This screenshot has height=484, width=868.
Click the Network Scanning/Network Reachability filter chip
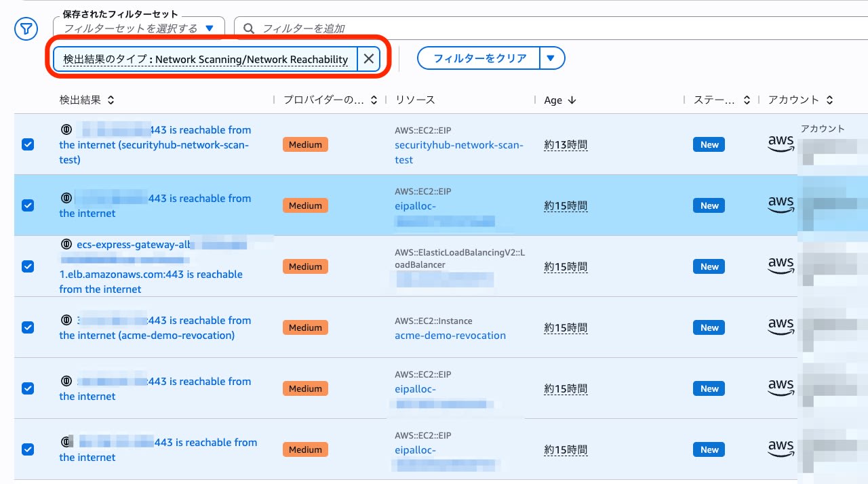click(205, 59)
